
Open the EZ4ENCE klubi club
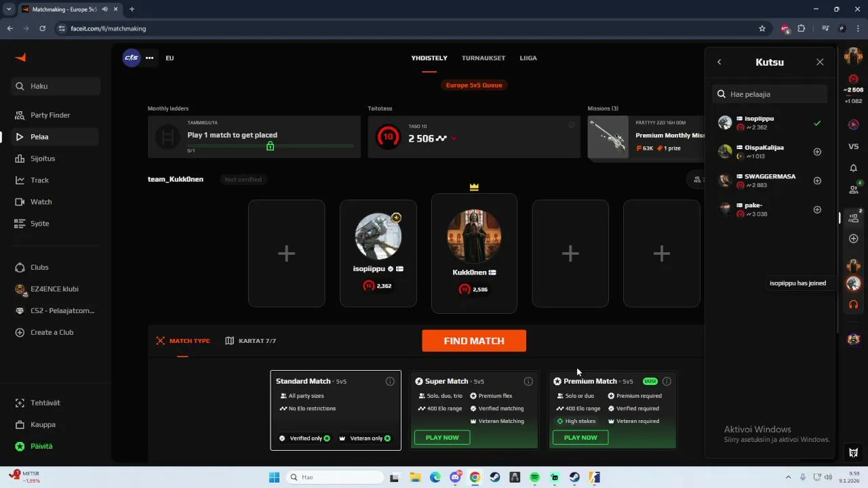coord(54,289)
